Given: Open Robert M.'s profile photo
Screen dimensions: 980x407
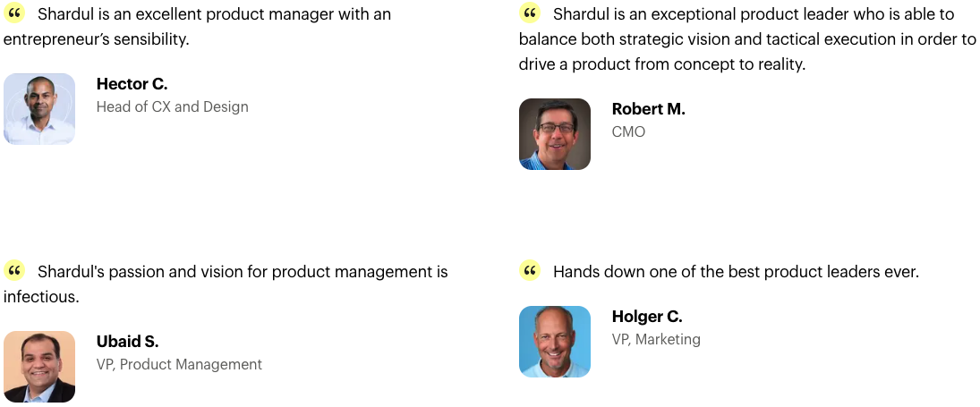Looking at the screenshot, I should tap(555, 134).
